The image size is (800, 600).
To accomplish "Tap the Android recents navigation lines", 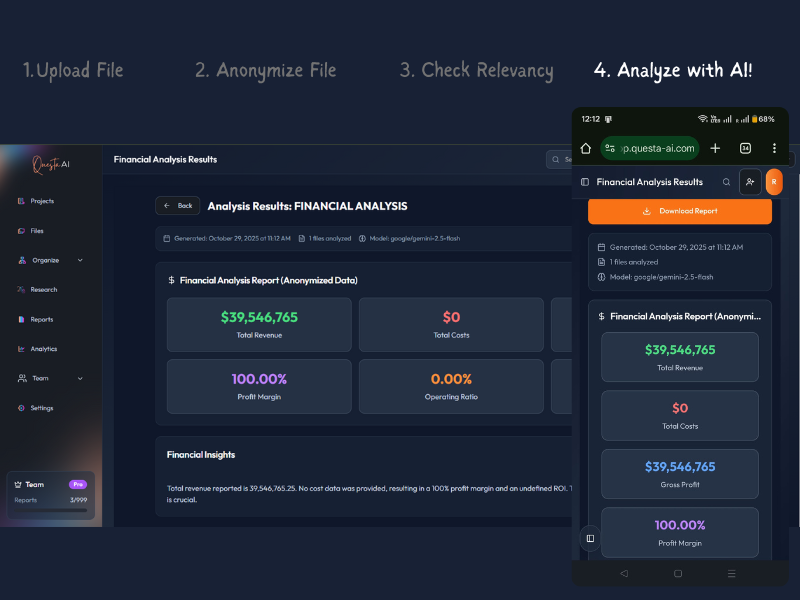I will coord(732,573).
